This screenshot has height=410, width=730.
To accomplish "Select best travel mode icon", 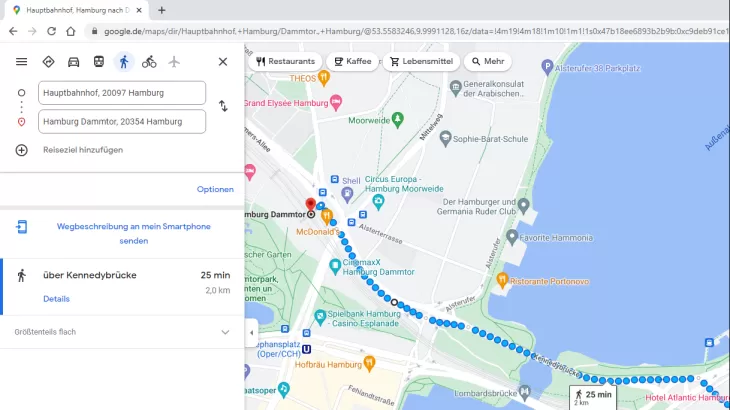I will (x=48, y=62).
